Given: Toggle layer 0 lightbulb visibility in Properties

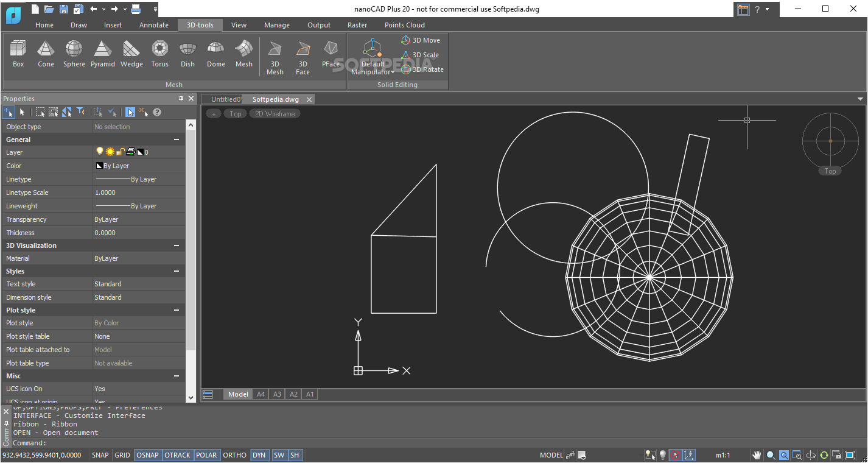Looking at the screenshot, I should (100, 152).
